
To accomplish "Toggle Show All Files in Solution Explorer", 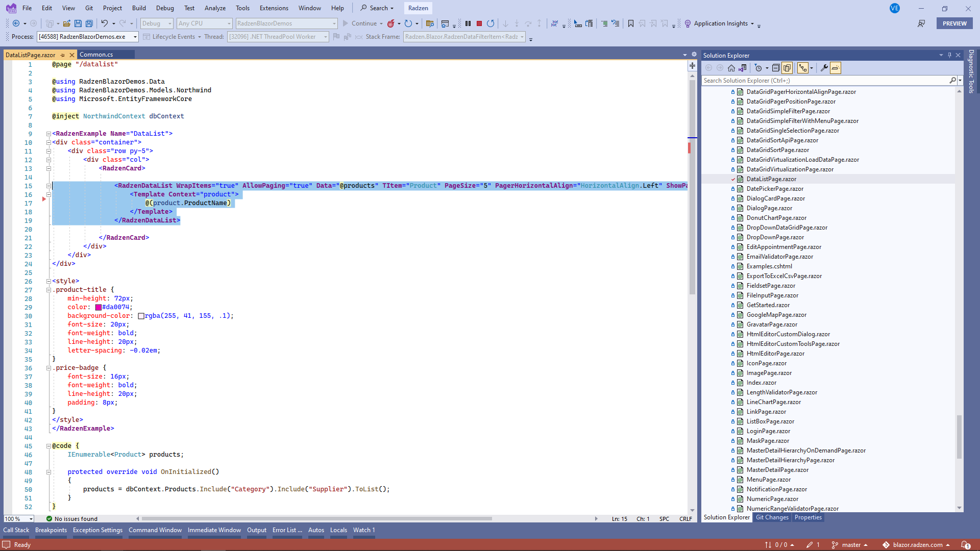I will click(787, 68).
